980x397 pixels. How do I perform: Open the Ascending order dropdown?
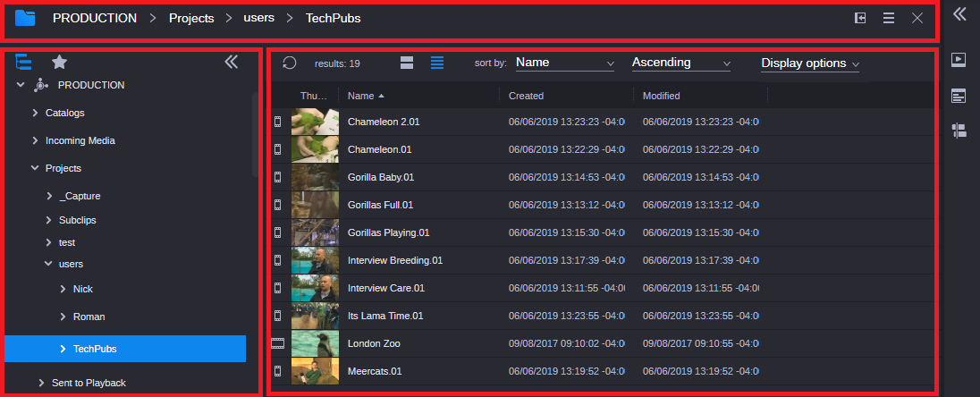(x=680, y=63)
